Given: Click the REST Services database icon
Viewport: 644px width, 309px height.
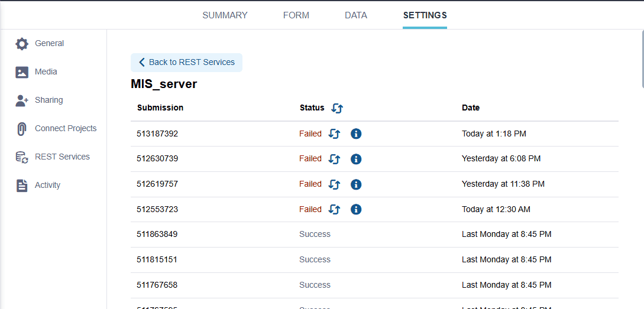Looking at the screenshot, I should point(22,157).
